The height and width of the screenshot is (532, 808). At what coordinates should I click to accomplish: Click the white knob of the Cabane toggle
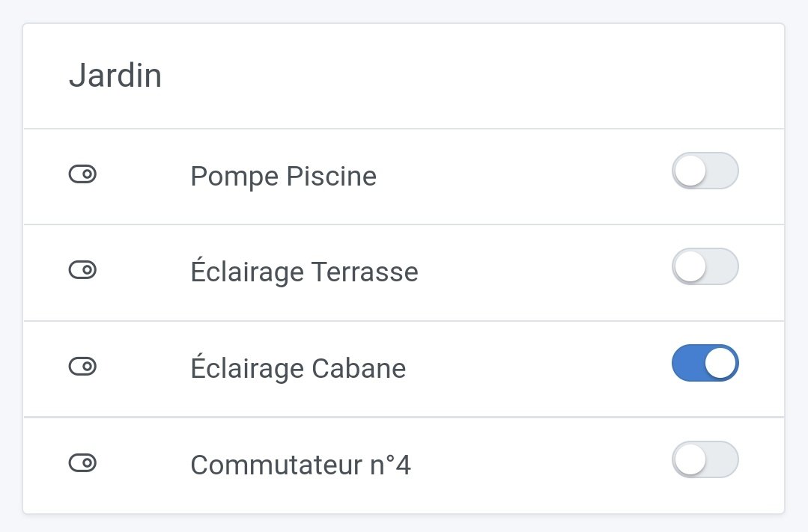(x=720, y=363)
